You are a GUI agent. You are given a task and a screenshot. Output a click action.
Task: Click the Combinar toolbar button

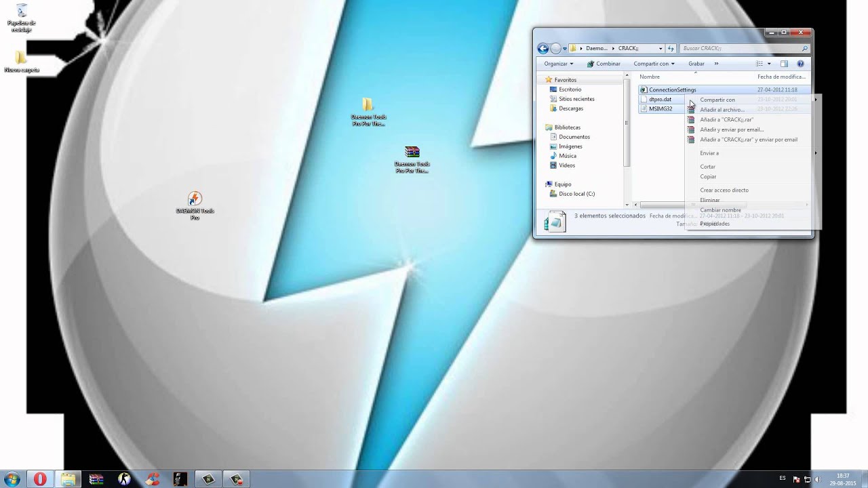(x=604, y=64)
